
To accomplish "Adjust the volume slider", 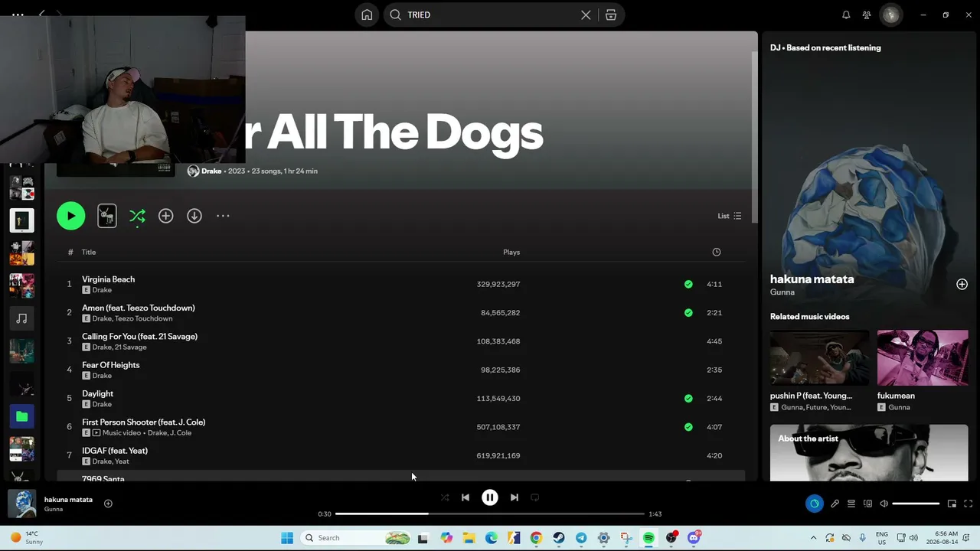I will [x=916, y=504].
